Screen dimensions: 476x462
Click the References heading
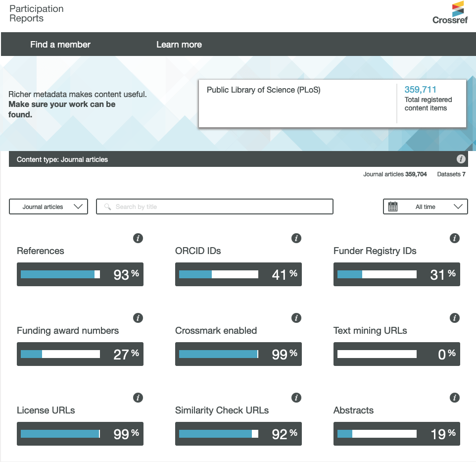pos(41,251)
